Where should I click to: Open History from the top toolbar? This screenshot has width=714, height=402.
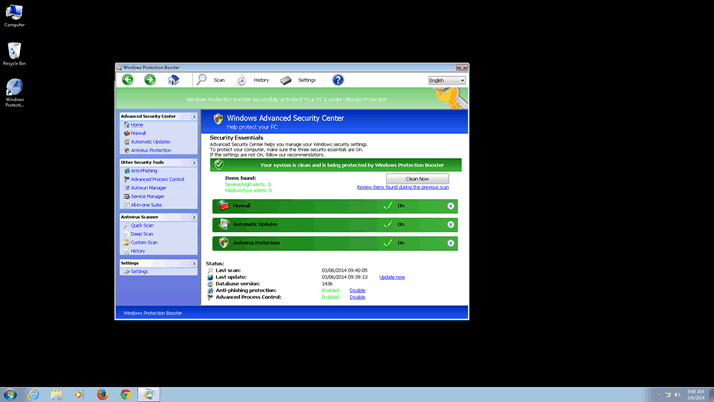(254, 80)
